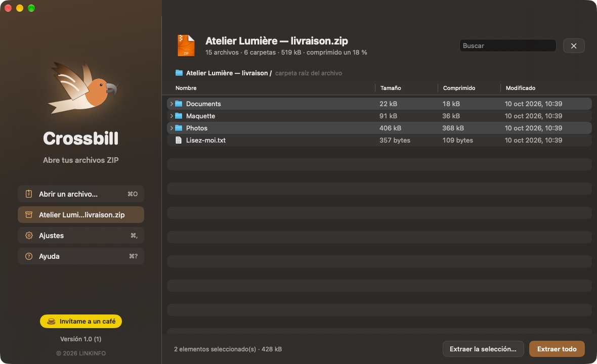This screenshot has height=364, width=597.
Task: Click the Documents row modified date
Action: point(533,104)
